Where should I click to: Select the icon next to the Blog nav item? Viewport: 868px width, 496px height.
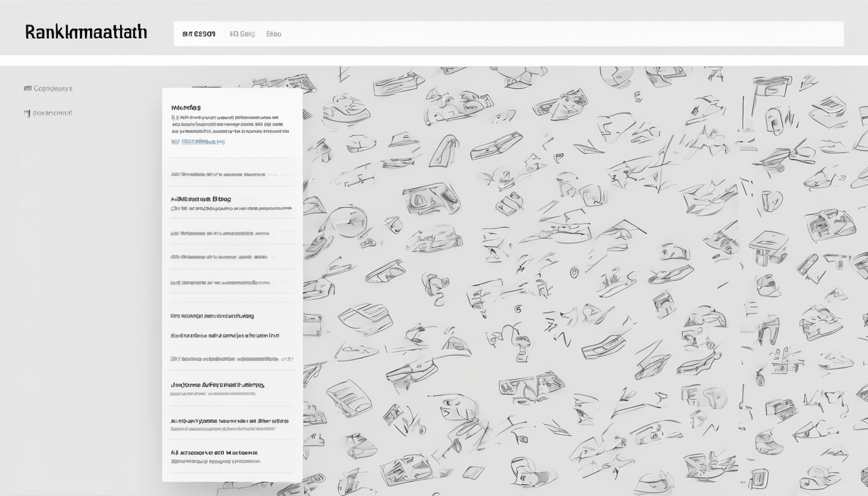[234, 33]
